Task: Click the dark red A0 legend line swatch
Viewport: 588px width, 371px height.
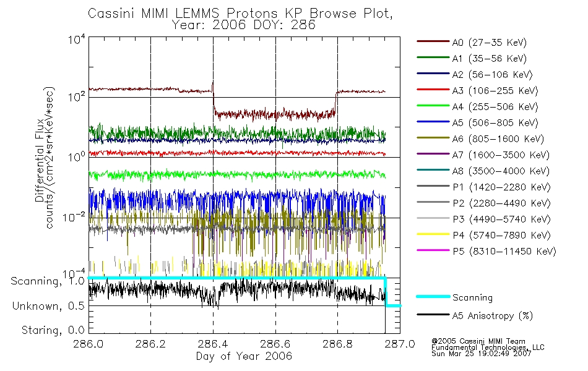Action: click(433, 41)
